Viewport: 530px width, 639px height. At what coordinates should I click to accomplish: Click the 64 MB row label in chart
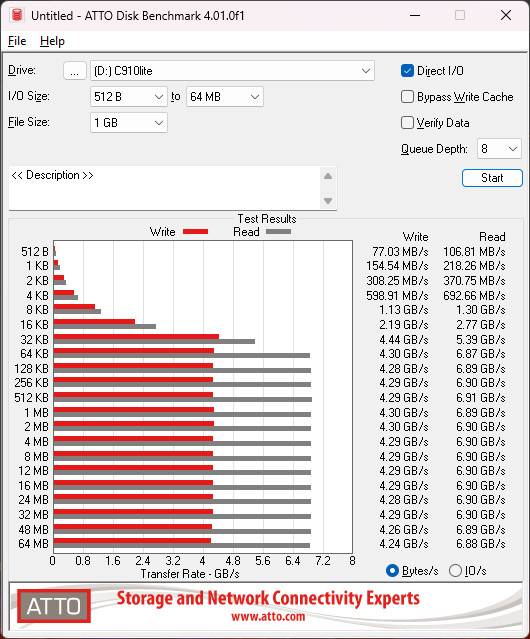33,544
